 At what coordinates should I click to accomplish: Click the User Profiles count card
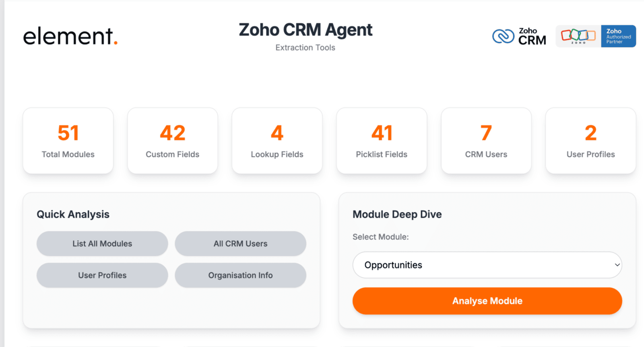[590, 141]
